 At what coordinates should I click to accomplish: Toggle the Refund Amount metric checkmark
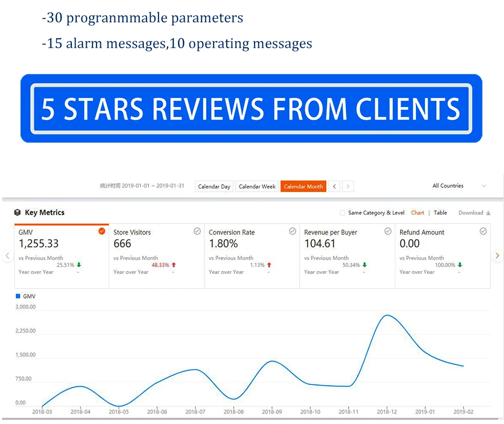483,231
